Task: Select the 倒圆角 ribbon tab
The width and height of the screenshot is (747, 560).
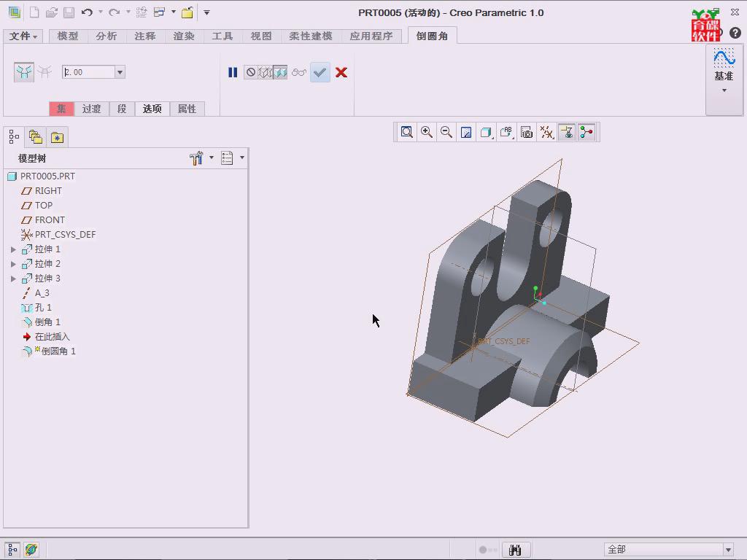Action: (432, 36)
